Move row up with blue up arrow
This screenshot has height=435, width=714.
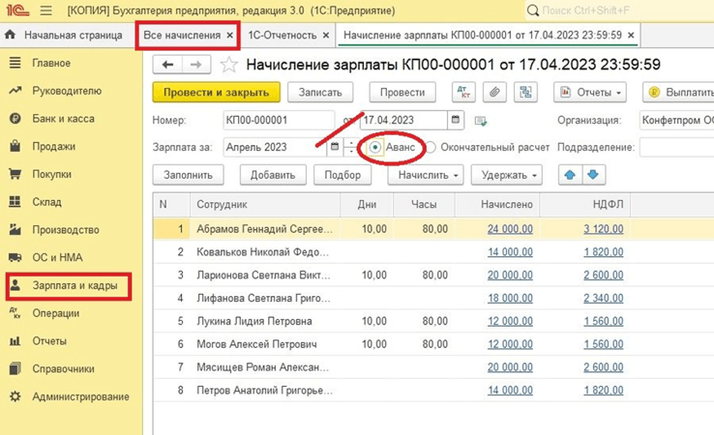(569, 174)
